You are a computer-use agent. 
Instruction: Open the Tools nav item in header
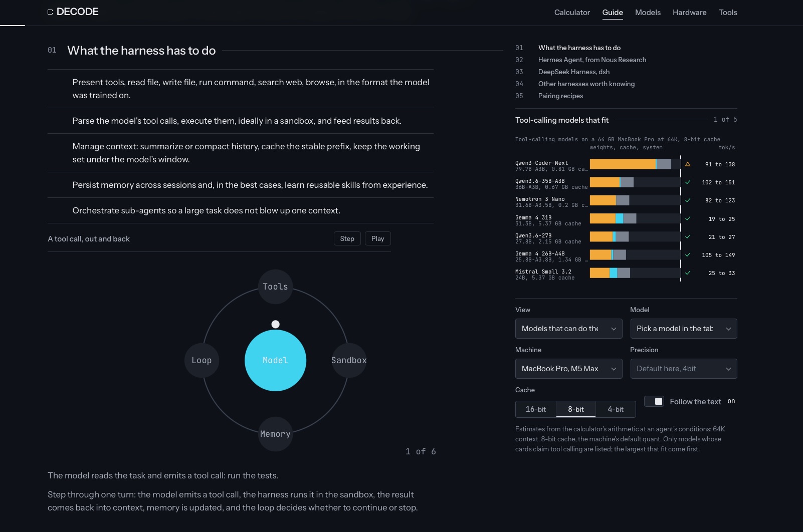pyautogui.click(x=728, y=13)
